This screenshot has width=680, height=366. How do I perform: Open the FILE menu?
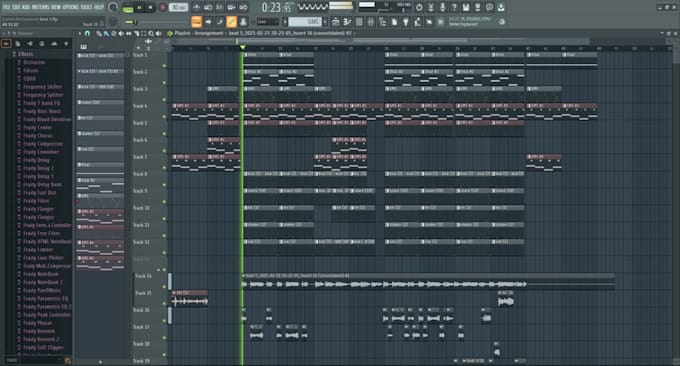pos(6,7)
